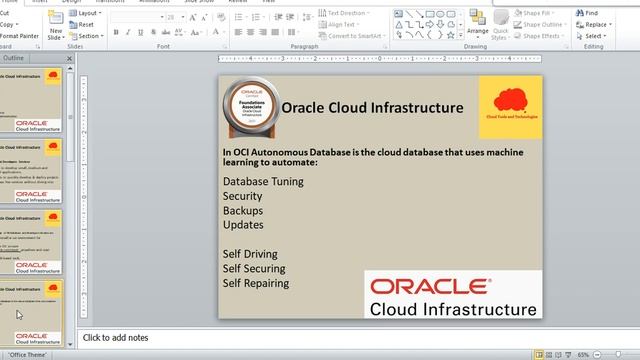Click the Font Color button

coord(216,32)
